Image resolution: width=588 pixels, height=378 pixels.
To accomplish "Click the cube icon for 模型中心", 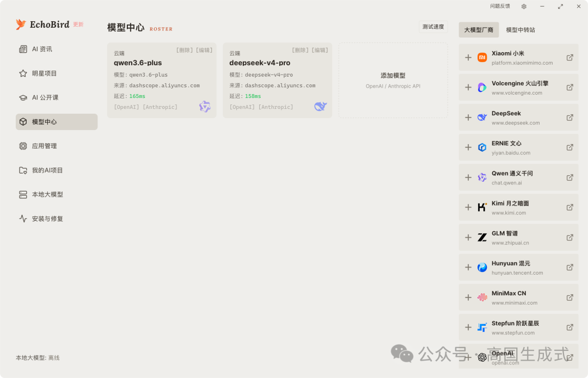I will 23,122.
